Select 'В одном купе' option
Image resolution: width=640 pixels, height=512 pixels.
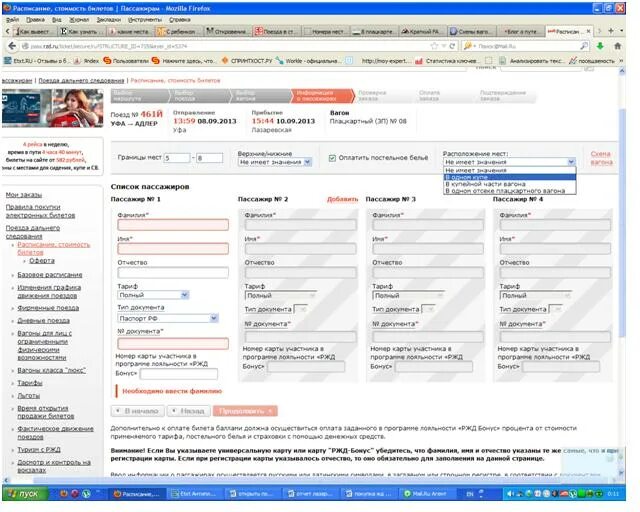pyautogui.click(x=509, y=177)
